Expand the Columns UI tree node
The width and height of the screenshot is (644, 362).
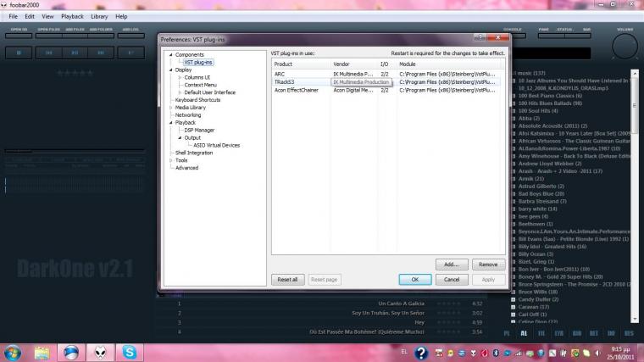tap(180, 77)
